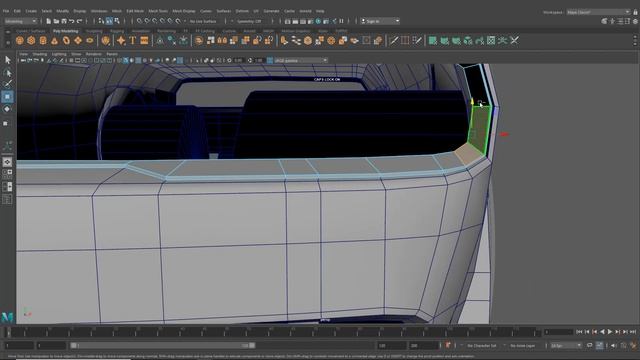Open the Workspace Maya Classic dropdown
Screen dimensions: 640x360
pos(598,12)
